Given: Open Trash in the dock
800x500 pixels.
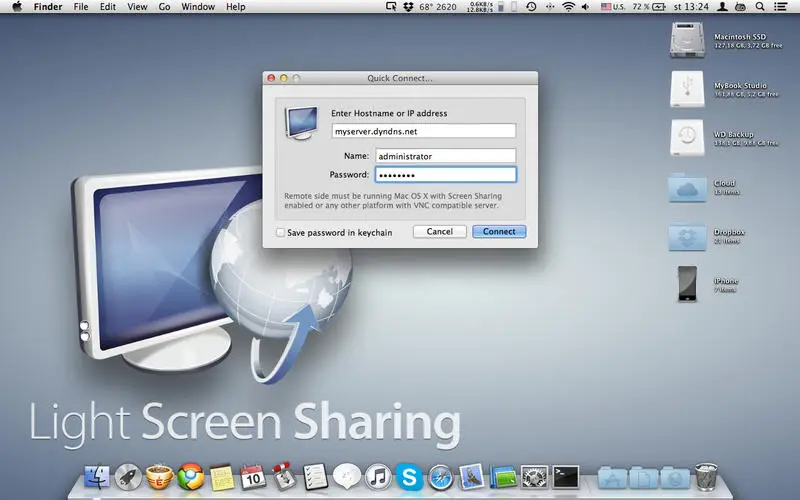Looking at the screenshot, I should point(706,477).
